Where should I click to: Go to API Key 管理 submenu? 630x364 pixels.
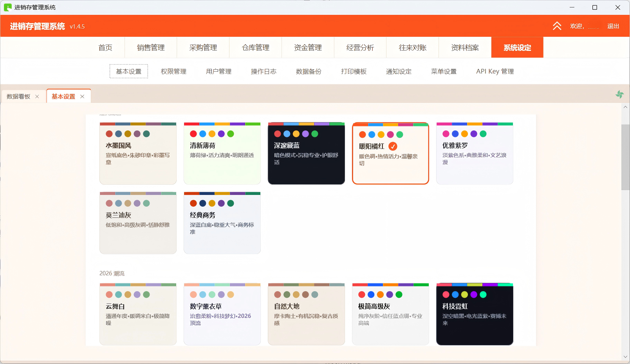(x=495, y=71)
